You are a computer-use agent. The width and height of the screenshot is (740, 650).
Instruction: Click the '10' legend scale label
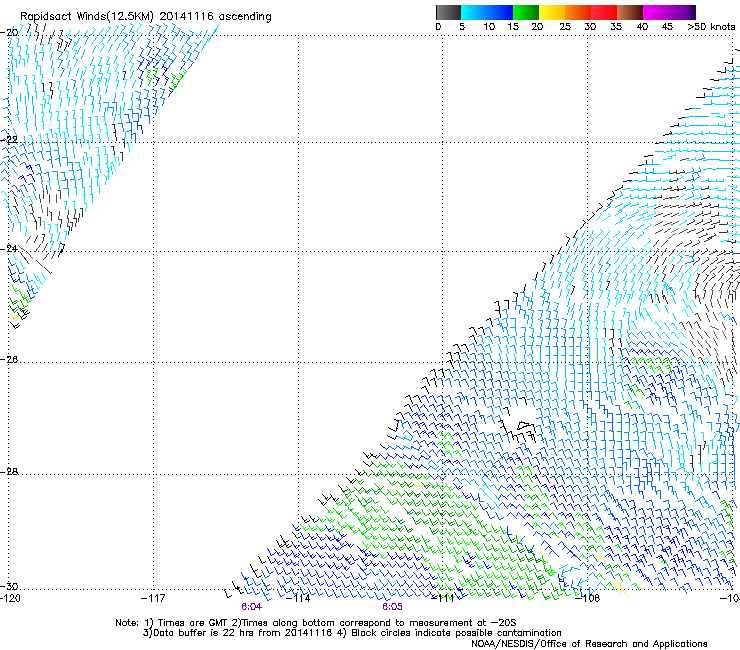(489, 27)
